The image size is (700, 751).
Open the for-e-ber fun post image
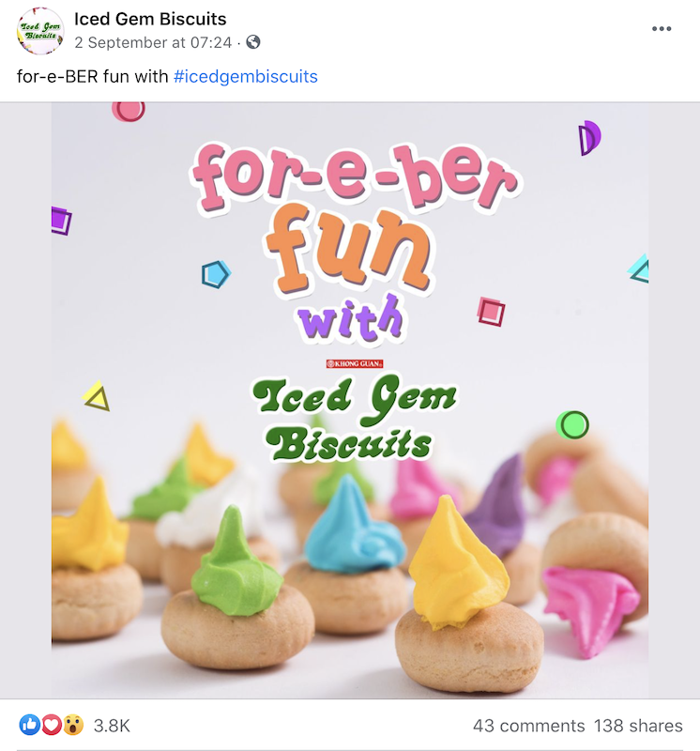[350, 400]
